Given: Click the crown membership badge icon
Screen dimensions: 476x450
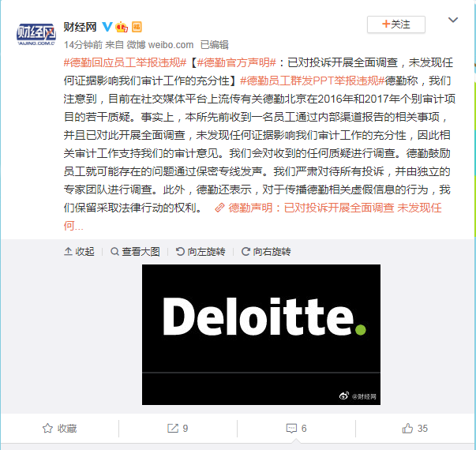Looking at the screenshot, I should 122,27.
